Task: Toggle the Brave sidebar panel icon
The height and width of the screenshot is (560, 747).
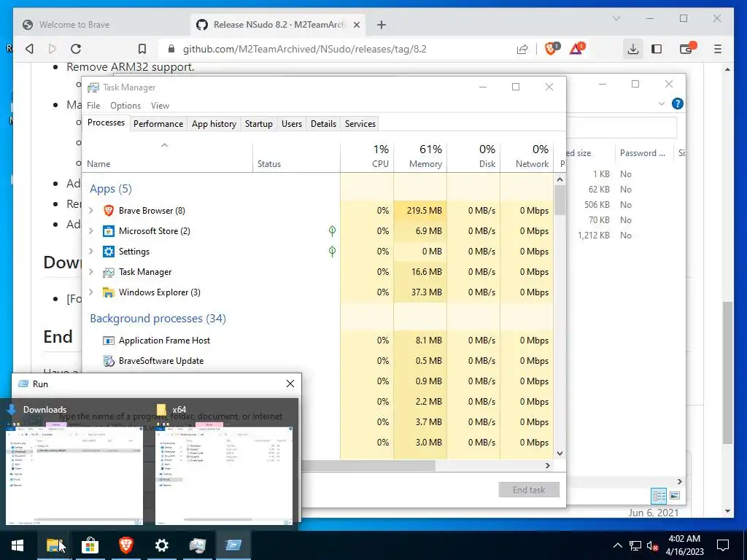Action: [657, 49]
